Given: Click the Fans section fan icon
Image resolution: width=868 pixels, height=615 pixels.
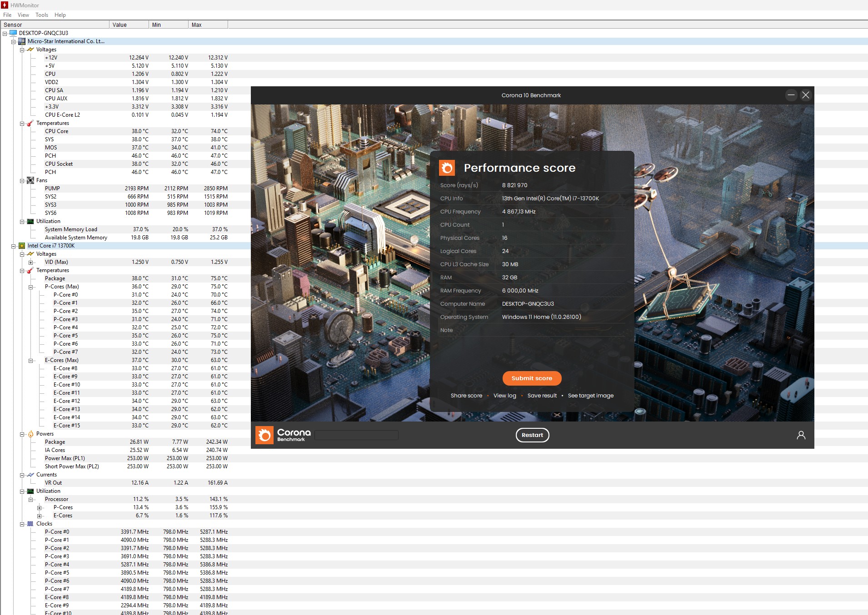Looking at the screenshot, I should tap(30, 180).
